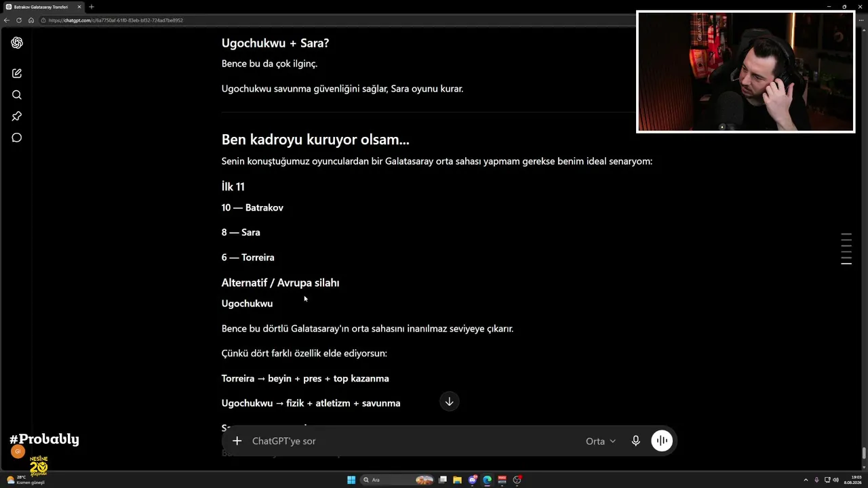Image resolution: width=868 pixels, height=488 pixels.
Task: Close the Batrakov Galatasaray Transferi tab
Action: [79, 7]
